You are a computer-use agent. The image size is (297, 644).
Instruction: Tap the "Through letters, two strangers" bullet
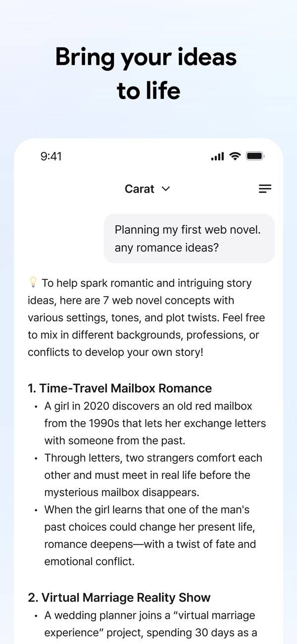click(153, 458)
